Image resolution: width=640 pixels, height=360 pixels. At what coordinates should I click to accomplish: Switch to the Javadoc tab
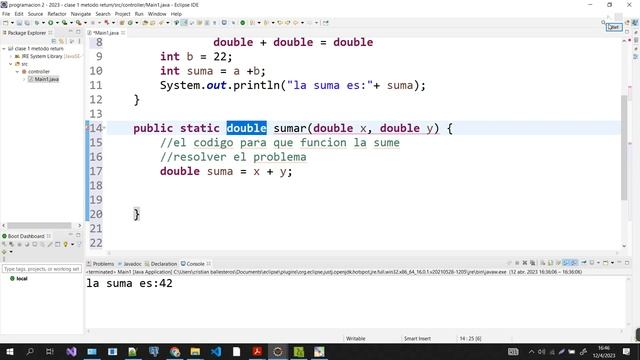click(x=130, y=264)
